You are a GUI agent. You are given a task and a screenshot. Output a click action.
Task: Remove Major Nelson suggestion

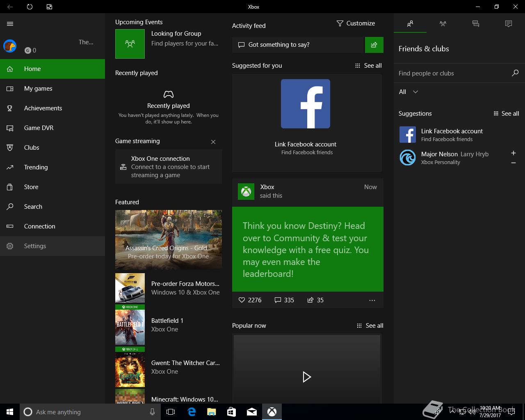pyautogui.click(x=514, y=163)
